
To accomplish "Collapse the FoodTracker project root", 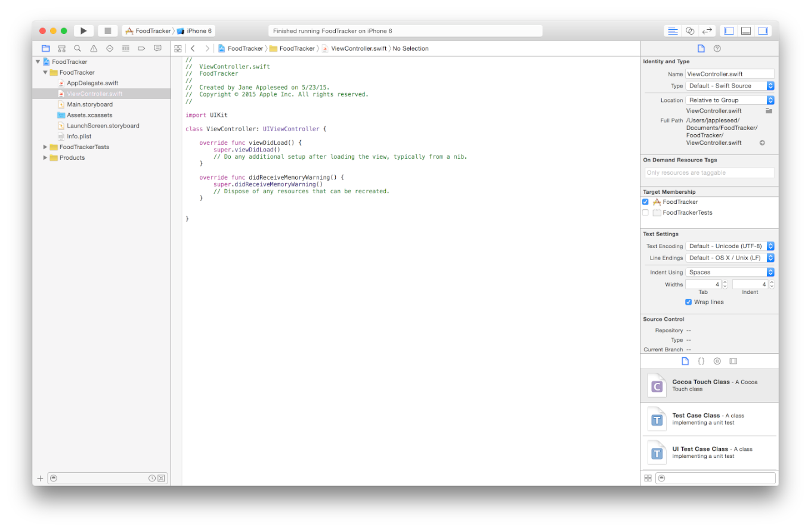I will pyautogui.click(x=38, y=62).
